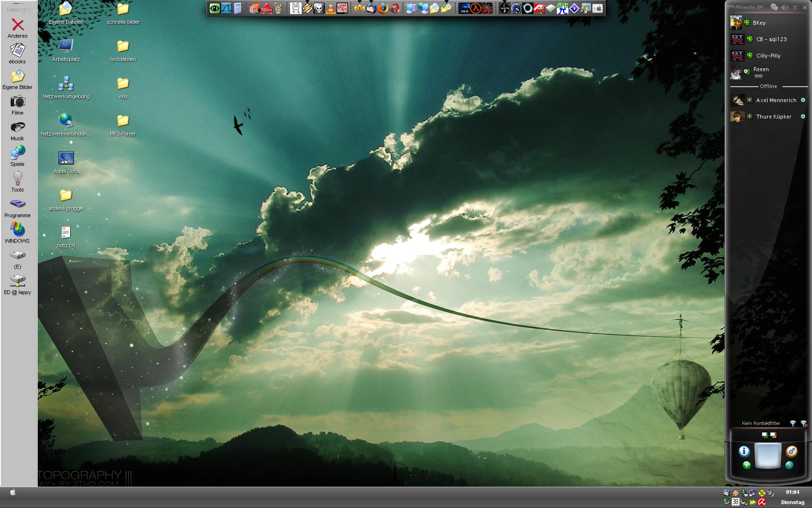Open Eigene Bilder in the sidebar

17,79
